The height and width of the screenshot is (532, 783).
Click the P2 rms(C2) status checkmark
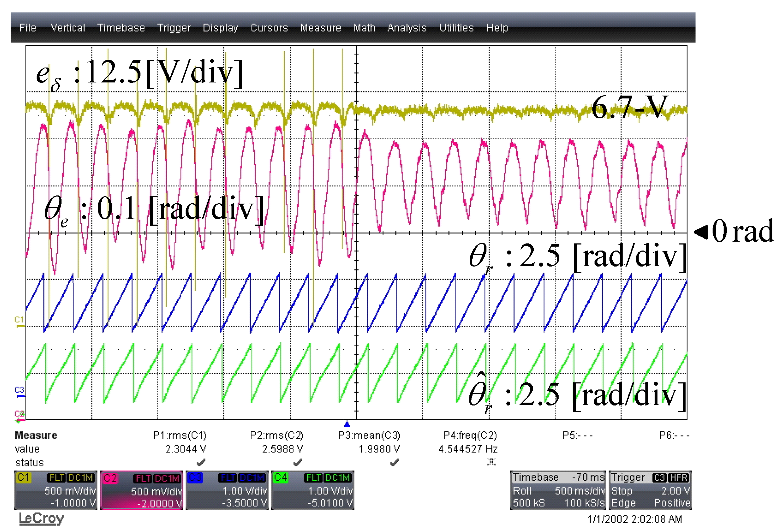[x=298, y=462]
